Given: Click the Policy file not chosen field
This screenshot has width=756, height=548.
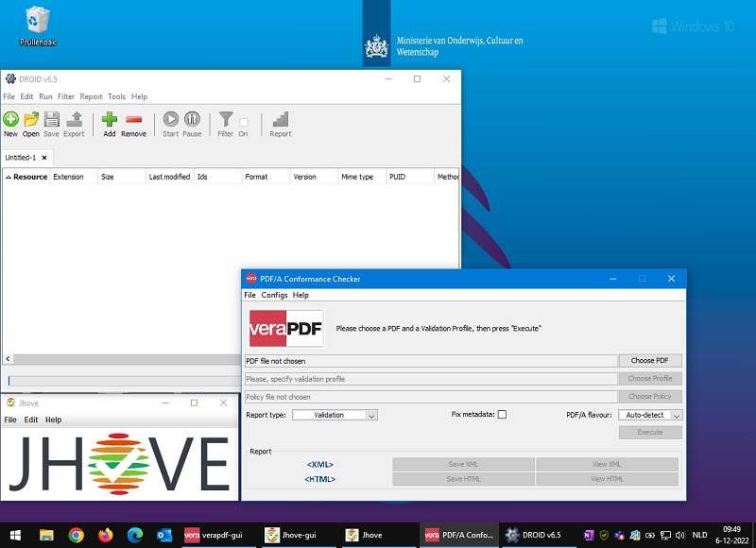Looking at the screenshot, I should click(x=431, y=397).
